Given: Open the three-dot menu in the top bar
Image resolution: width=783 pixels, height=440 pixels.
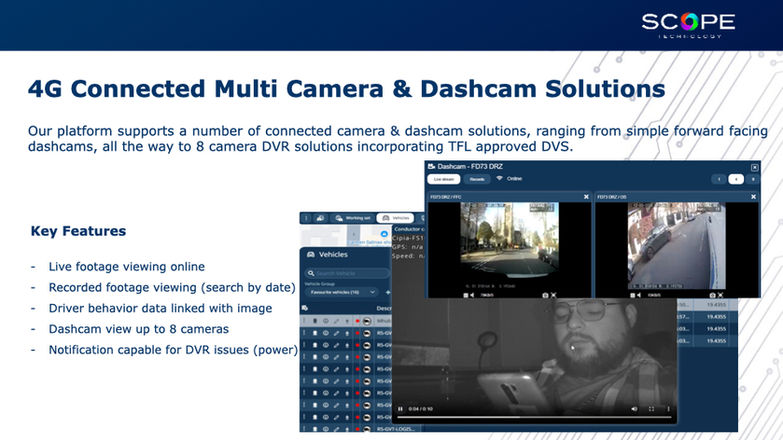Looking at the screenshot, I should tap(306, 218).
